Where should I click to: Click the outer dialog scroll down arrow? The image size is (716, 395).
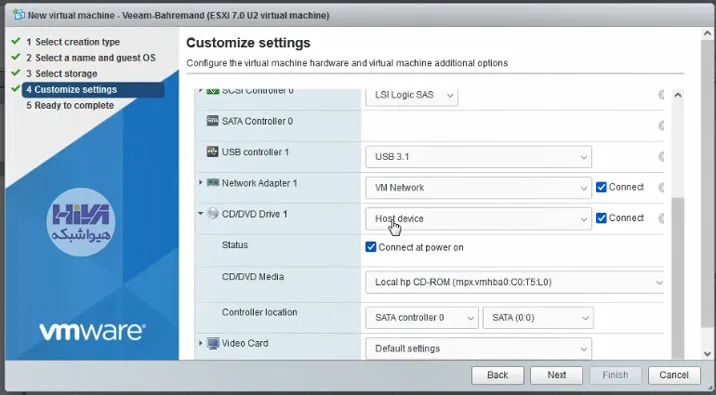(707, 353)
